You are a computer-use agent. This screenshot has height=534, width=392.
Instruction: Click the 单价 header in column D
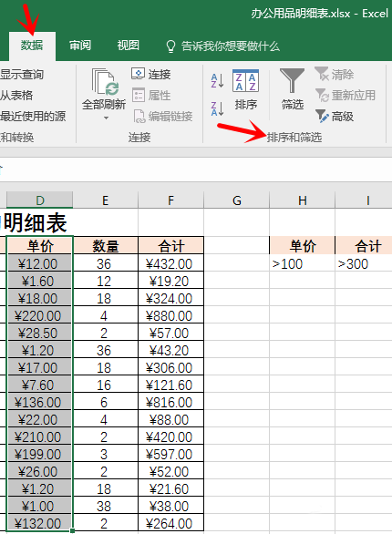[x=40, y=245]
